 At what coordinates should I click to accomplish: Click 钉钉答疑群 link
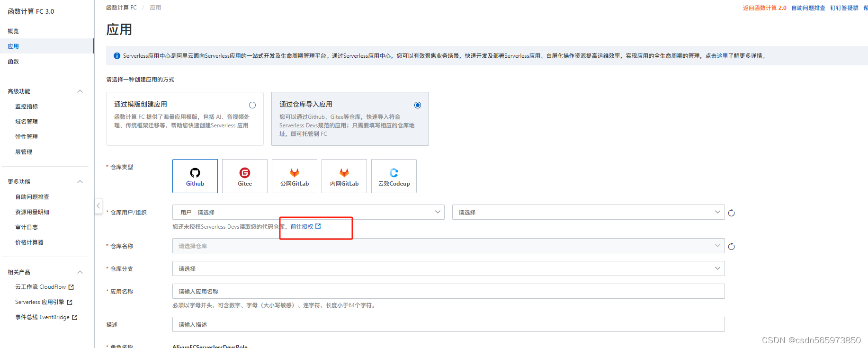pos(844,8)
